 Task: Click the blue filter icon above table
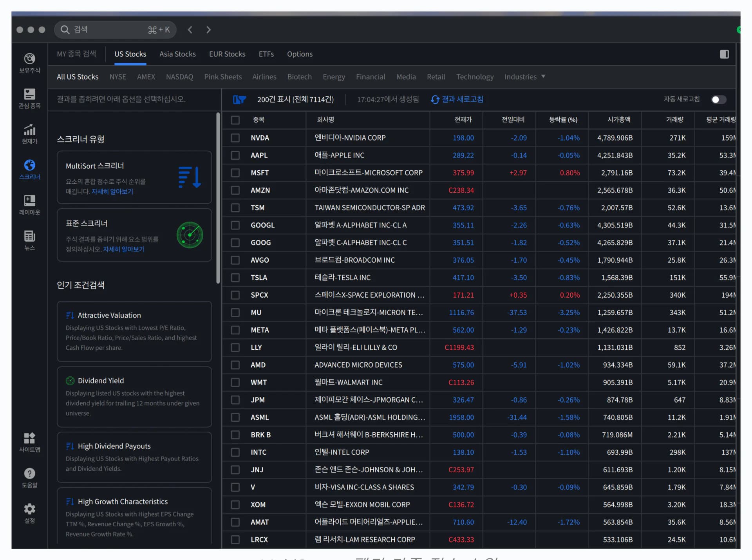coord(239,99)
